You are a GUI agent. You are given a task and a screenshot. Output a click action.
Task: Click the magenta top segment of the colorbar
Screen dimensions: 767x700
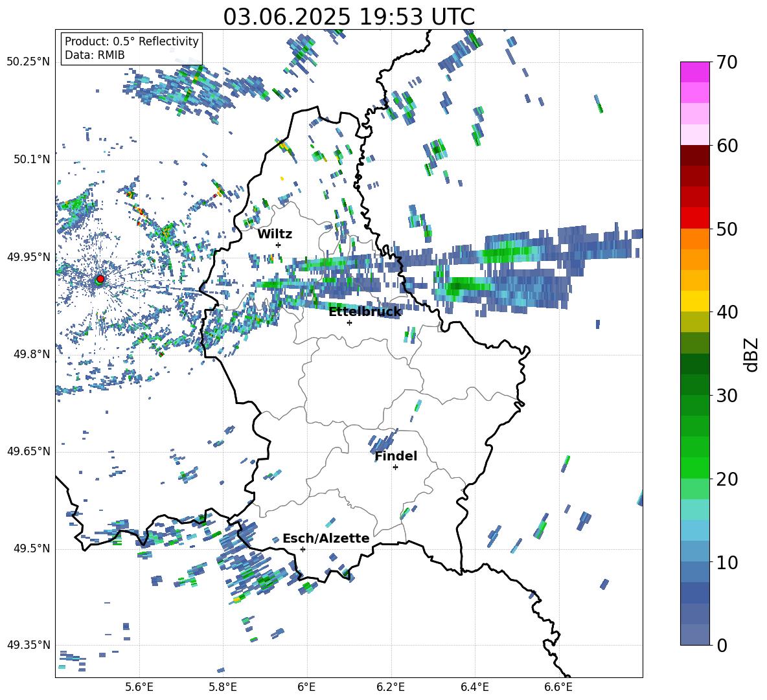tap(694, 72)
